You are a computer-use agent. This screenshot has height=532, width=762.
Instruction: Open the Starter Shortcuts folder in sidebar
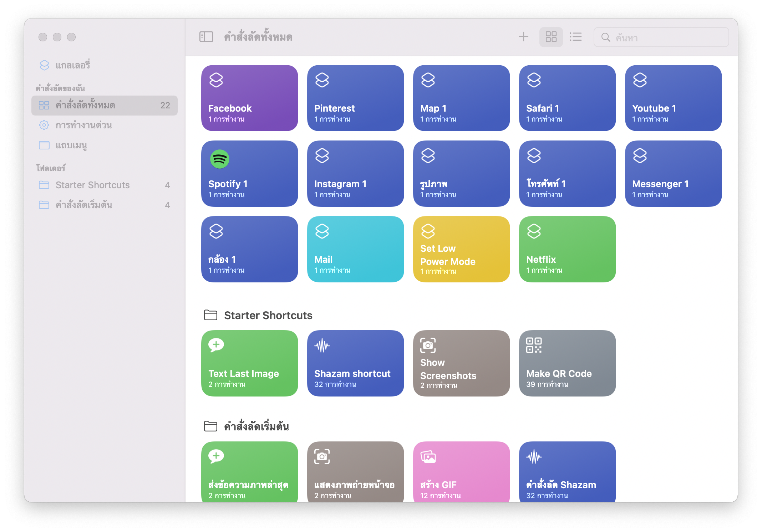click(92, 185)
